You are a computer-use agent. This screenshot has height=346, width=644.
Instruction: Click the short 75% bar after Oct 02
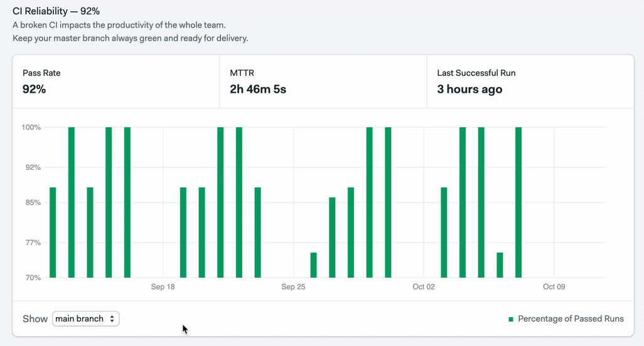[500, 265]
